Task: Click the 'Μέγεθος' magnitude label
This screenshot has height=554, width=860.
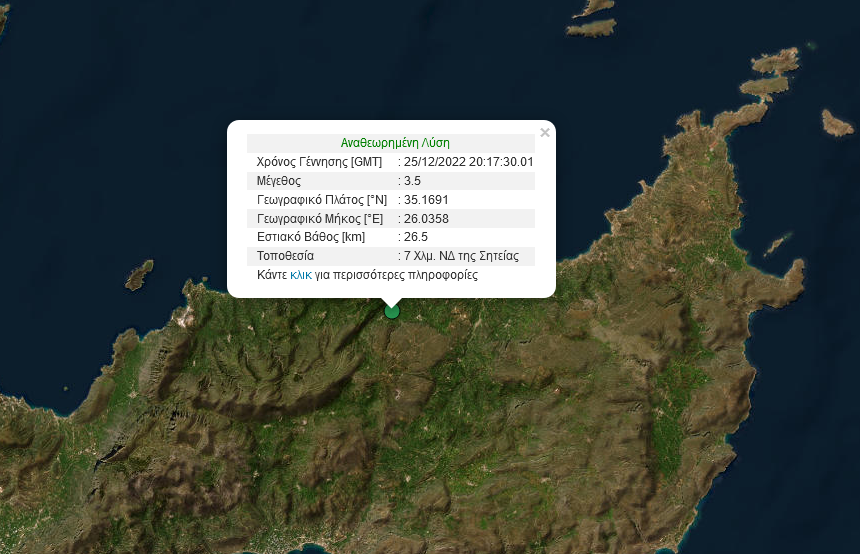Action: tap(279, 181)
